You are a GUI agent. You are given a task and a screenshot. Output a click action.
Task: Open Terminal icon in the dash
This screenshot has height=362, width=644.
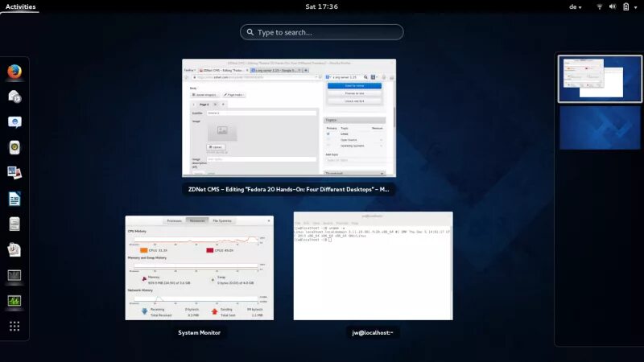(14, 275)
